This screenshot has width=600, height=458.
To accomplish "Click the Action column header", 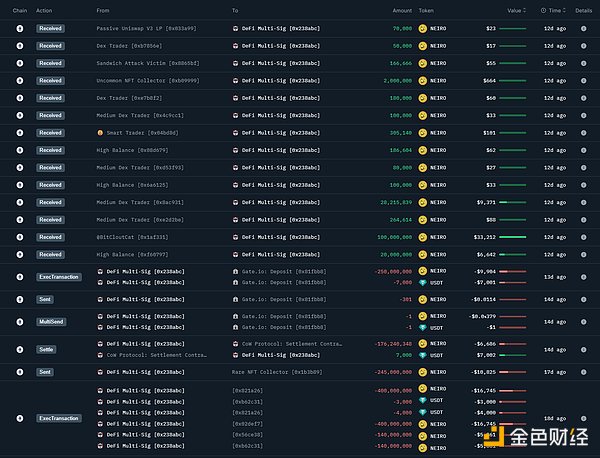I will pyautogui.click(x=44, y=10).
